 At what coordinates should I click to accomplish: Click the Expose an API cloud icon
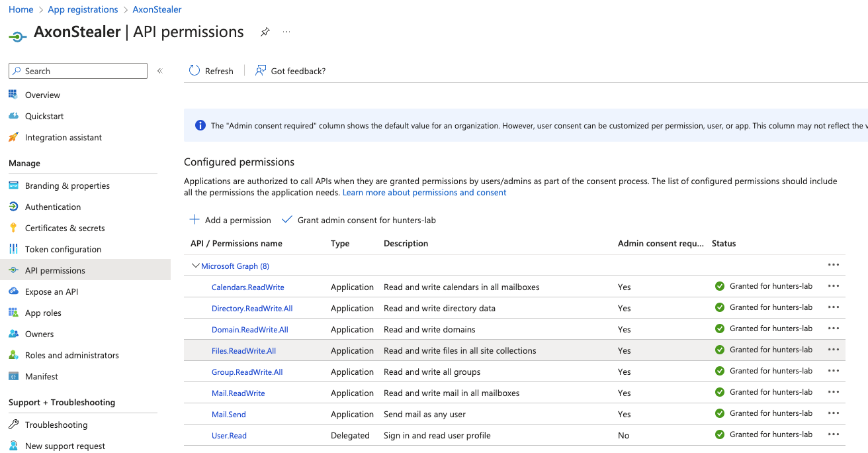click(13, 291)
